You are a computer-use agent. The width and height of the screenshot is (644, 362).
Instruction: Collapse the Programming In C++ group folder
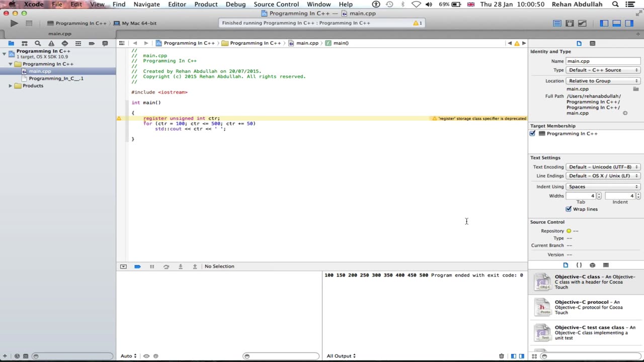(x=11, y=64)
